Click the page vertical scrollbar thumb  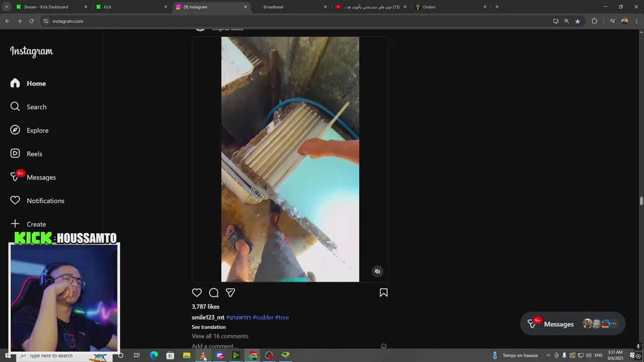(641, 201)
